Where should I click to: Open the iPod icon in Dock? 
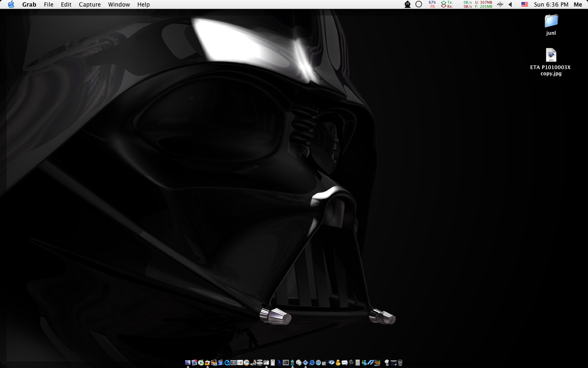click(273, 363)
